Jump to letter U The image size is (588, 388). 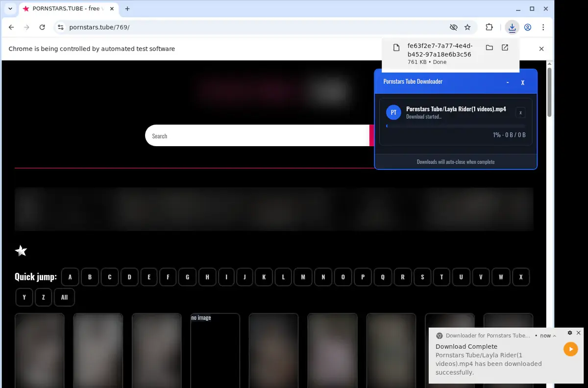point(461,277)
